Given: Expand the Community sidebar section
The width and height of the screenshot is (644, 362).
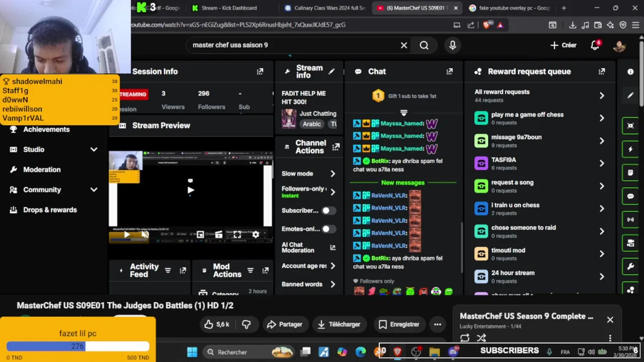Looking at the screenshot, I should [x=94, y=190].
